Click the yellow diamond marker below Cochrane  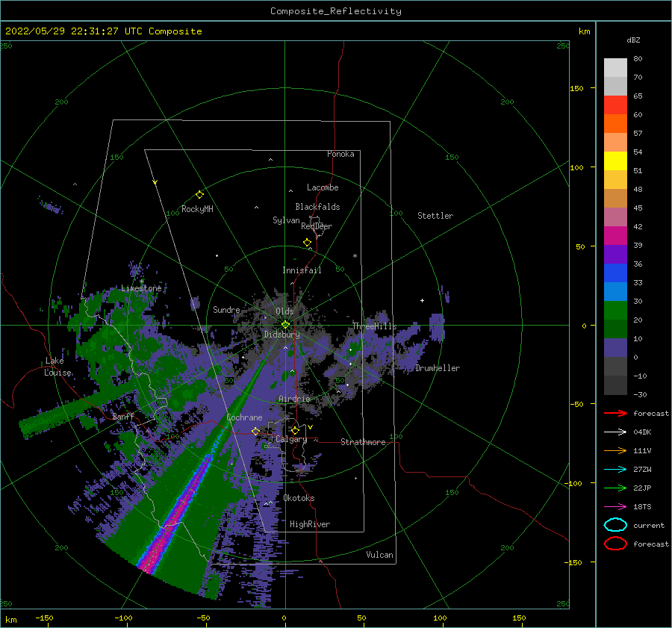point(255,431)
